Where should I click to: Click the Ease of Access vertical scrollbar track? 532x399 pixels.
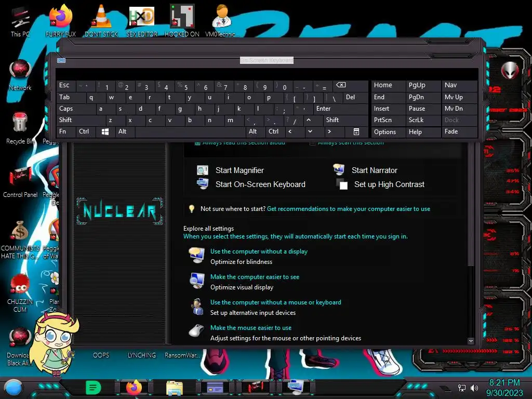[471, 302]
